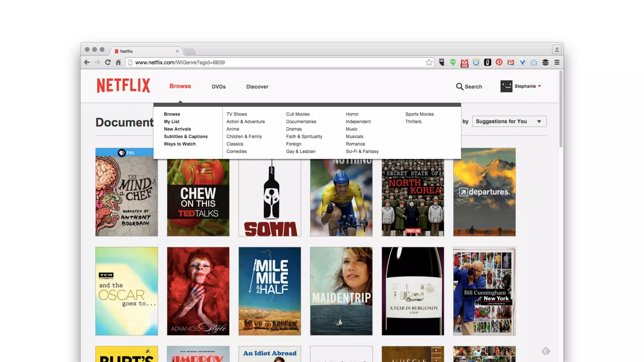Open the Maidentrip movie poster
This screenshot has width=644, height=362.
pos(341,291)
